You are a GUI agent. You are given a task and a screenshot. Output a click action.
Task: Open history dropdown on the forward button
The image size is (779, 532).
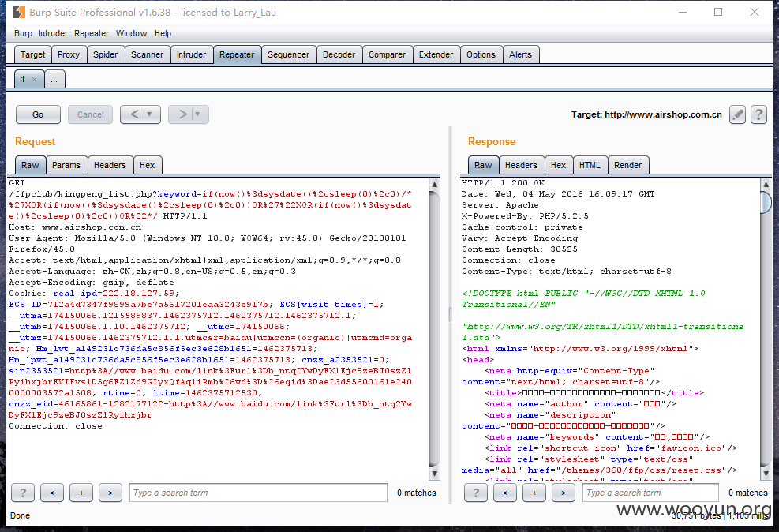pos(198,114)
